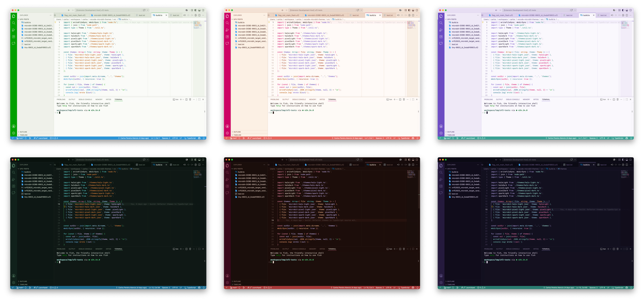Open Manage gear in red dark window

coord(228,283)
